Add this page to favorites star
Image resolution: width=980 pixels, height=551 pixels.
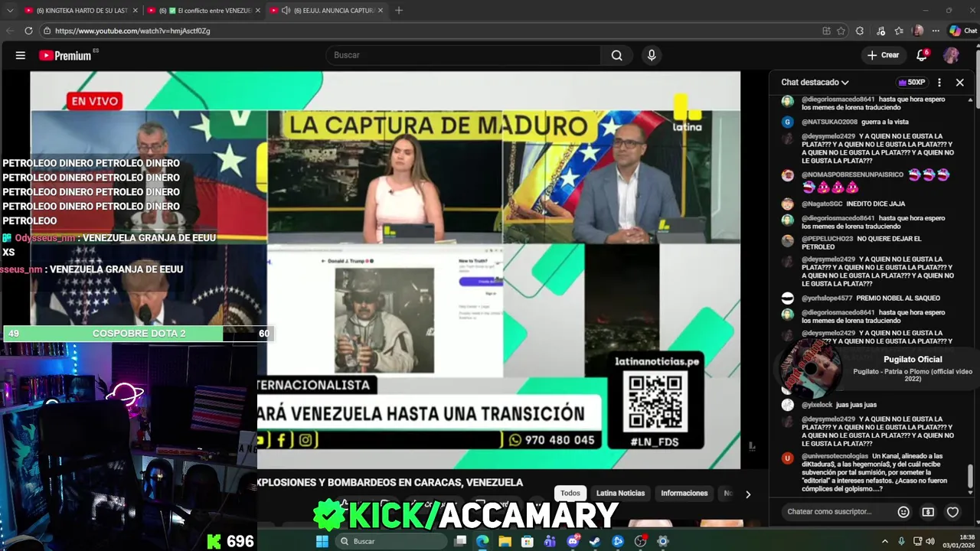pos(841,31)
